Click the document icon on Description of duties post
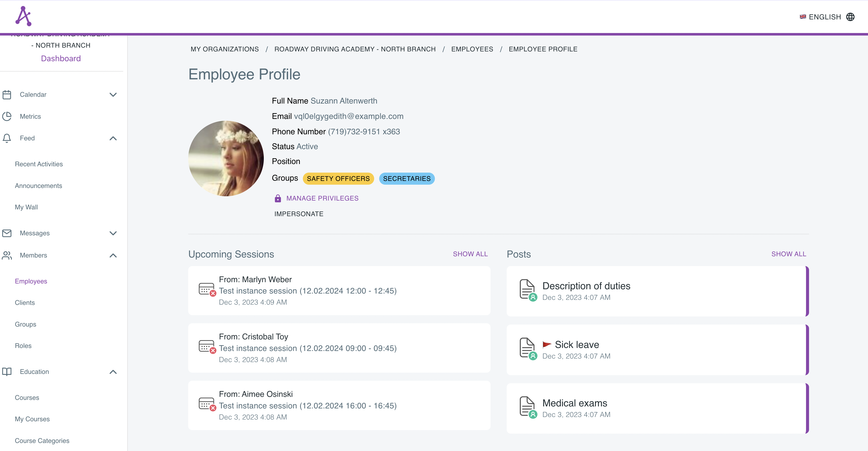The image size is (868, 451). point(527,289)
